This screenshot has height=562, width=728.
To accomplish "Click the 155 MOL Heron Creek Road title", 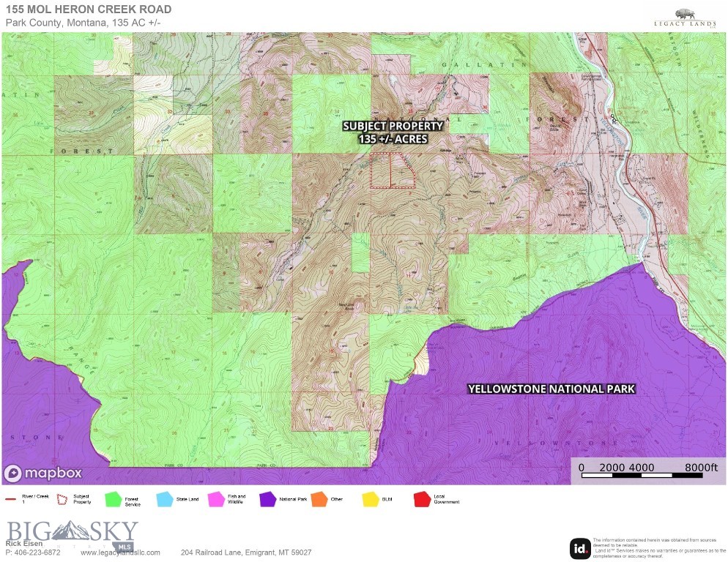I will (89, 10).
